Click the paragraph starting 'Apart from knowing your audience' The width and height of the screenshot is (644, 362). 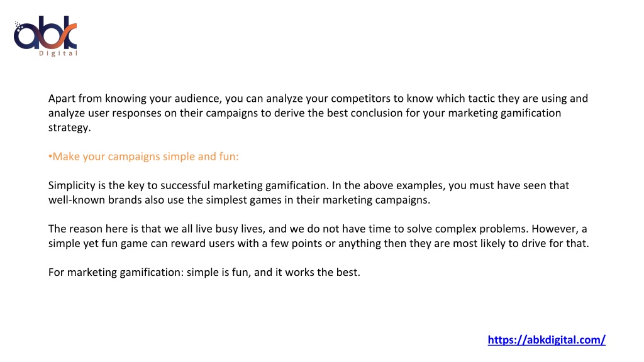coord(318,113)
